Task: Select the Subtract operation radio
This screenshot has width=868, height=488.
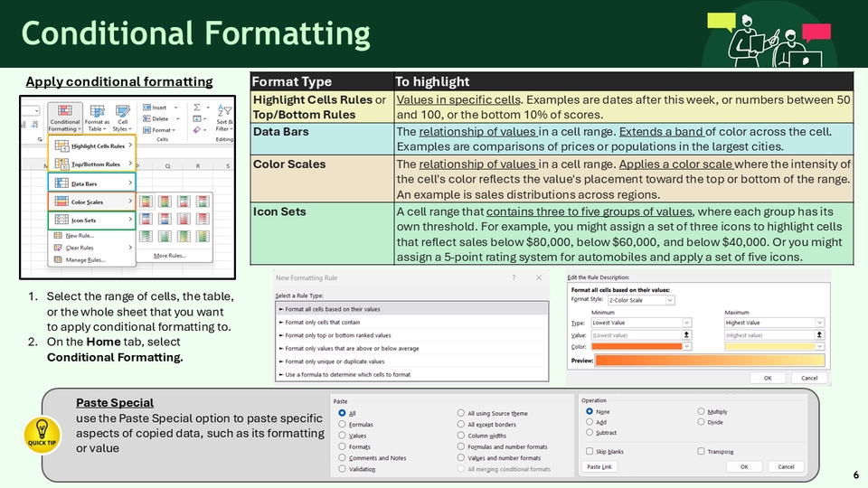Action: pyautogui.click(x=590, y=432)
